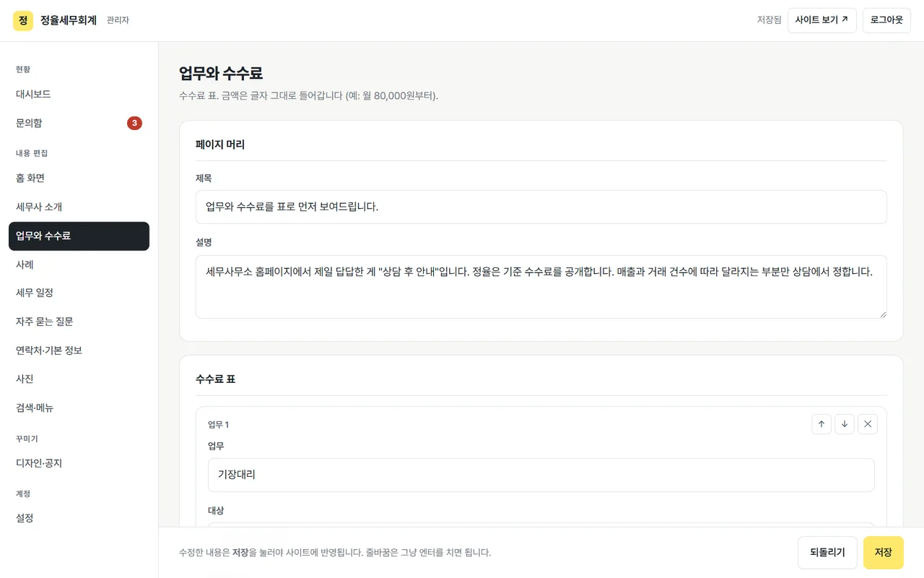Open 세무사 소개 page editor
The width and height of the screenshot is (924, 578).
tap(79, 207)
